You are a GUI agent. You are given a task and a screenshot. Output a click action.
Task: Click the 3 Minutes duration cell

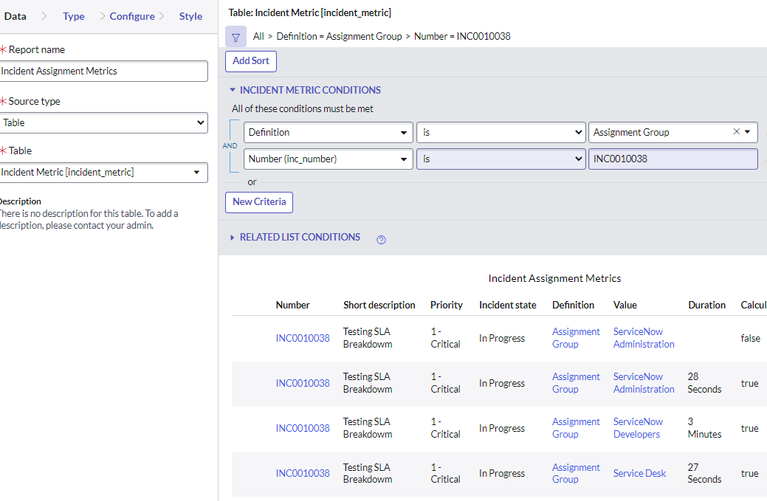[704, 428]
